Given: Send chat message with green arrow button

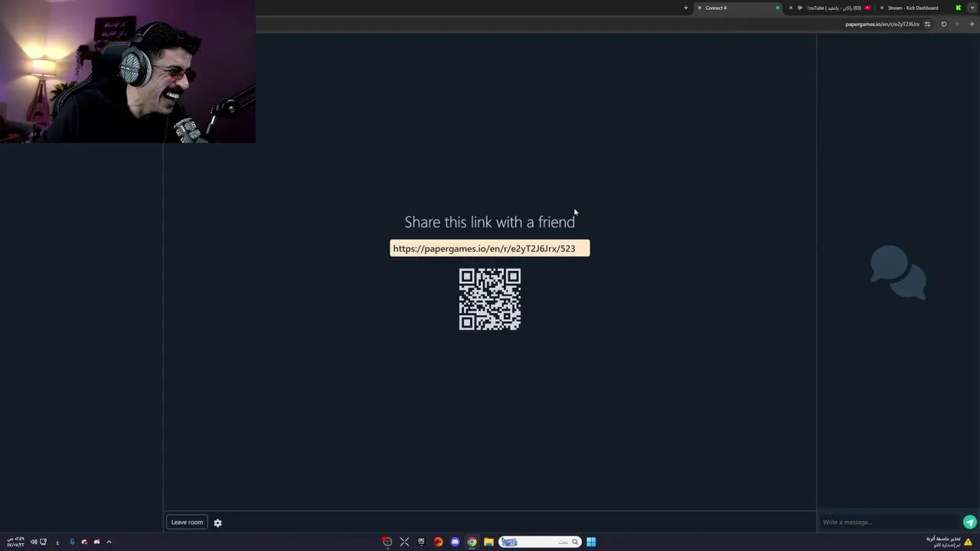Looking at the screenshot, I should coord(970,522).
